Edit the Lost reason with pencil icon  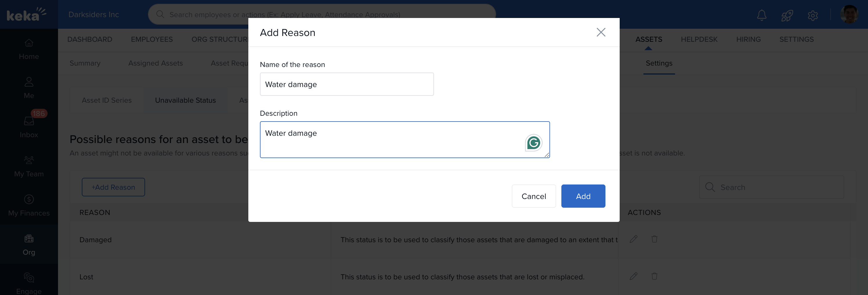coord(633,276)
